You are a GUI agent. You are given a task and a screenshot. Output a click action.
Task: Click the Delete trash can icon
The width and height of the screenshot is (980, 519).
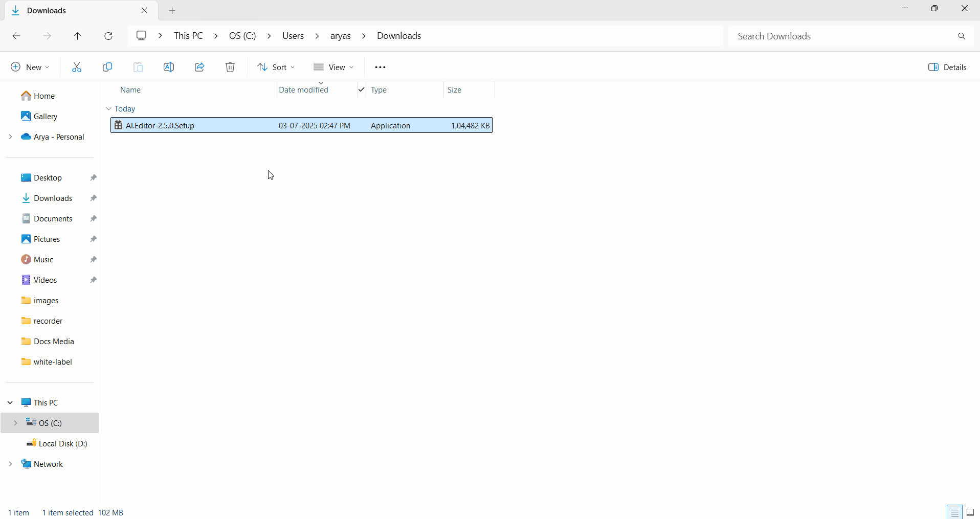[x=230, y=67]
